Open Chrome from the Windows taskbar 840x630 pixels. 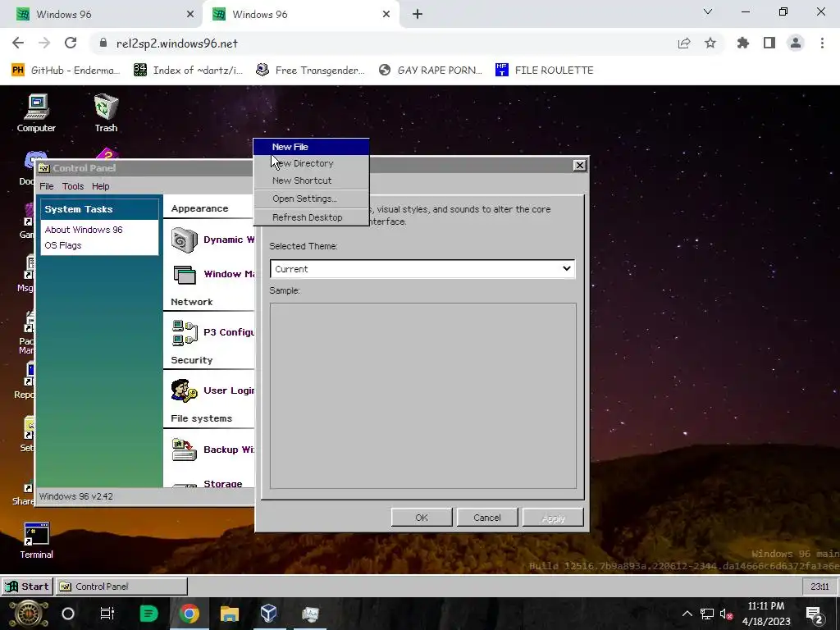coord(189,614)
